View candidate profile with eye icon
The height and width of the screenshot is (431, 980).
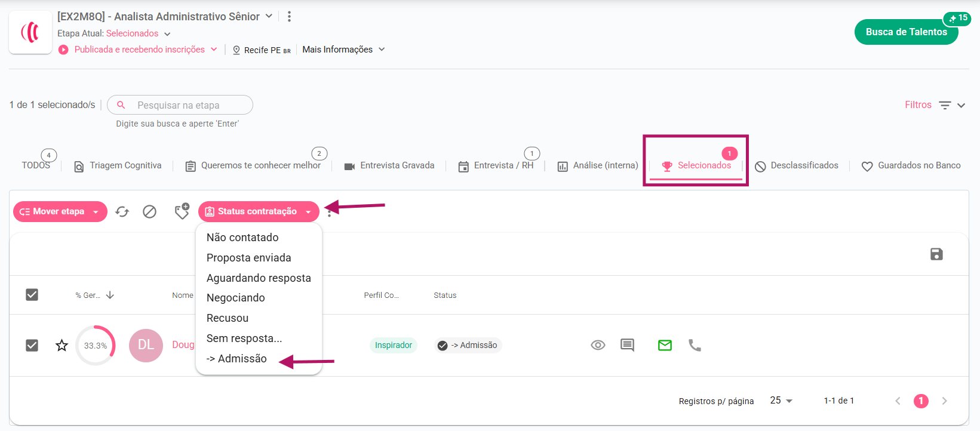598,345
